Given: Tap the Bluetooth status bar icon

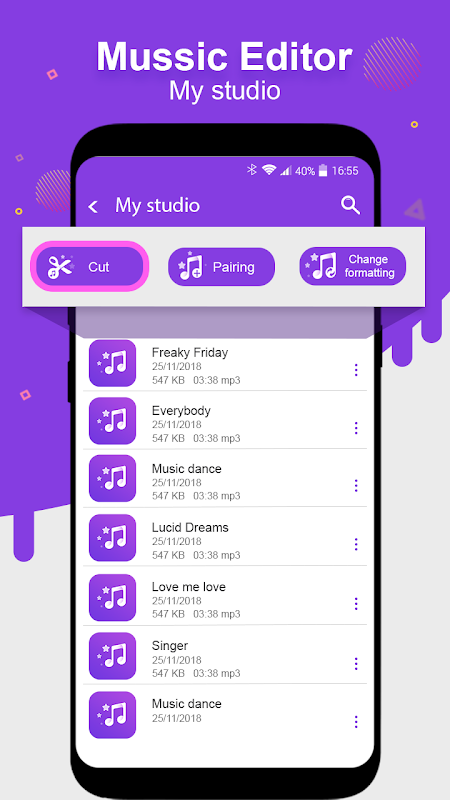Looking at the screenshot, I should [252, 170].
